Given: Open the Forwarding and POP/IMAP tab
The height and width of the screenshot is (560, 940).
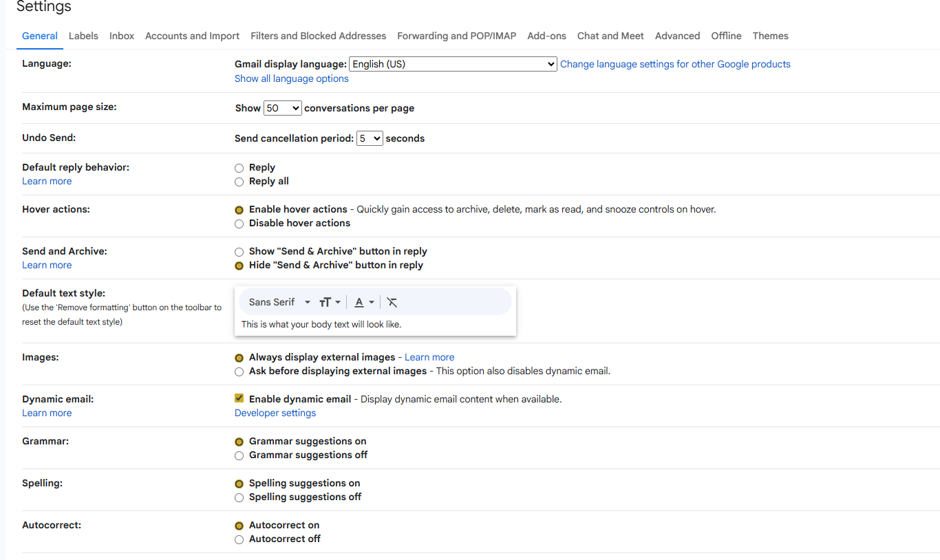Looking at the screenshot, I should pyautogui.click(x=456, y=36).
